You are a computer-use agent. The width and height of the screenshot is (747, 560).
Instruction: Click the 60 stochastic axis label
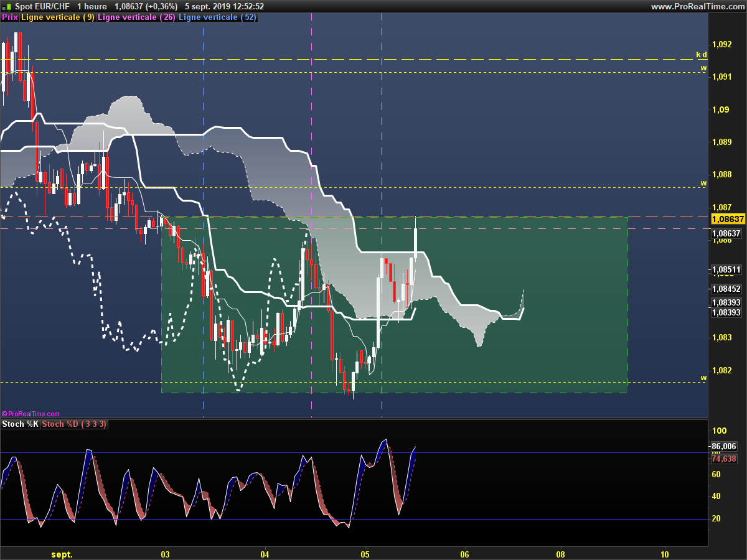716,475
